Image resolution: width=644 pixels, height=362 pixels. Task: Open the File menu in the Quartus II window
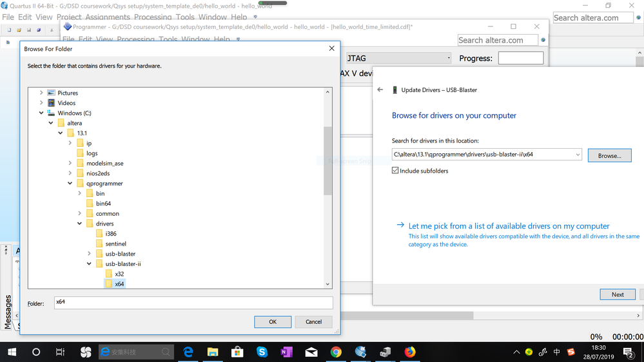point(8,17)
